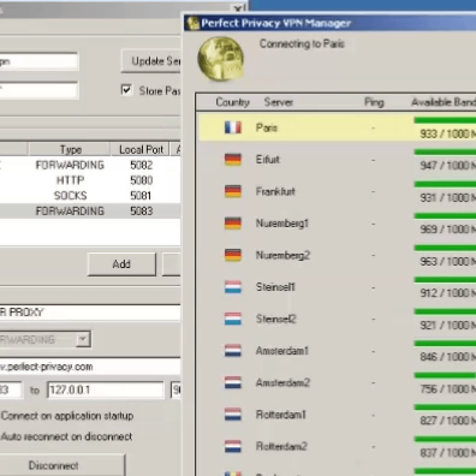Viewport: 476px width, 476px height.
Task: Select the Paris server row
Action: click(x=337, y=127)
